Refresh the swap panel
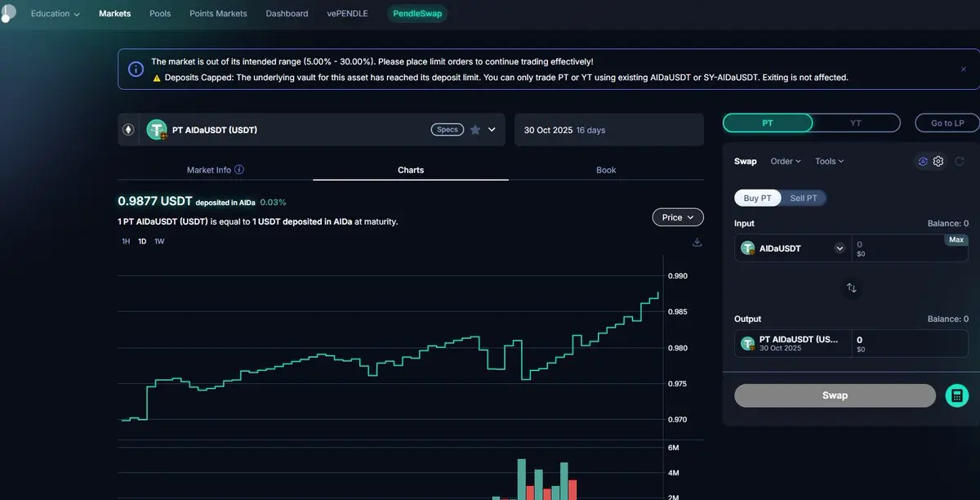The height and width of the screenshot is (500, 980). (x=960, y=161)
